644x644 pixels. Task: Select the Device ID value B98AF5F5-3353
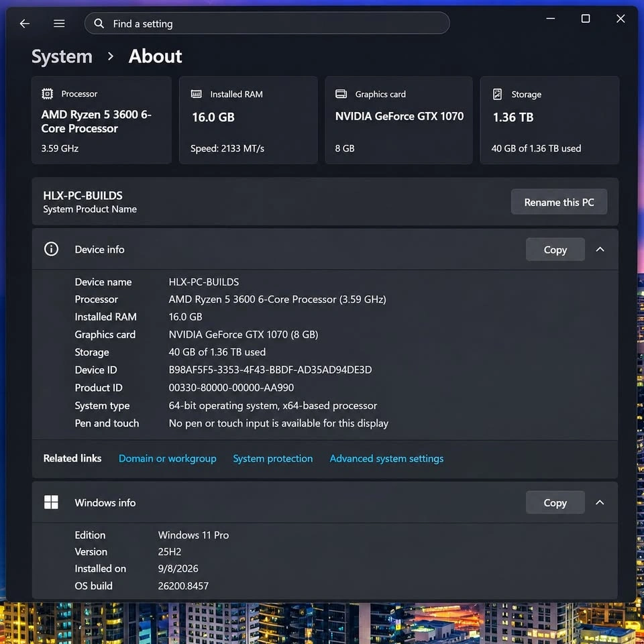coord(270,370)
